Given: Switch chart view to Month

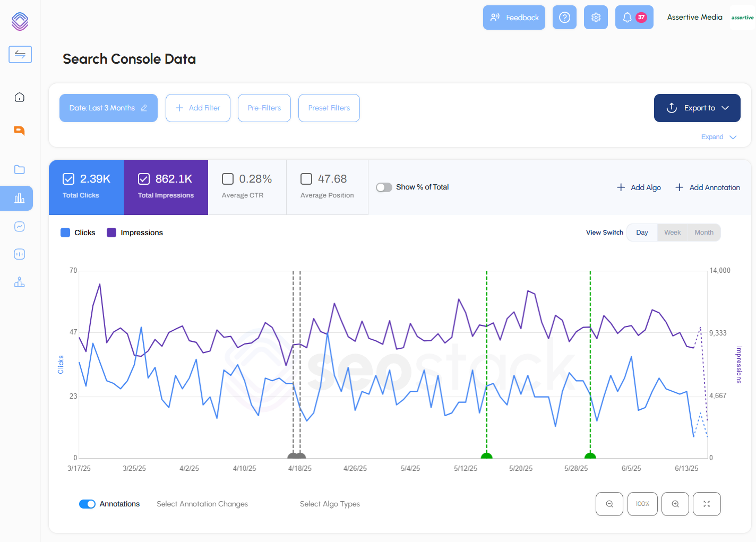Looking at the screenshot, I should coord(704,233).
